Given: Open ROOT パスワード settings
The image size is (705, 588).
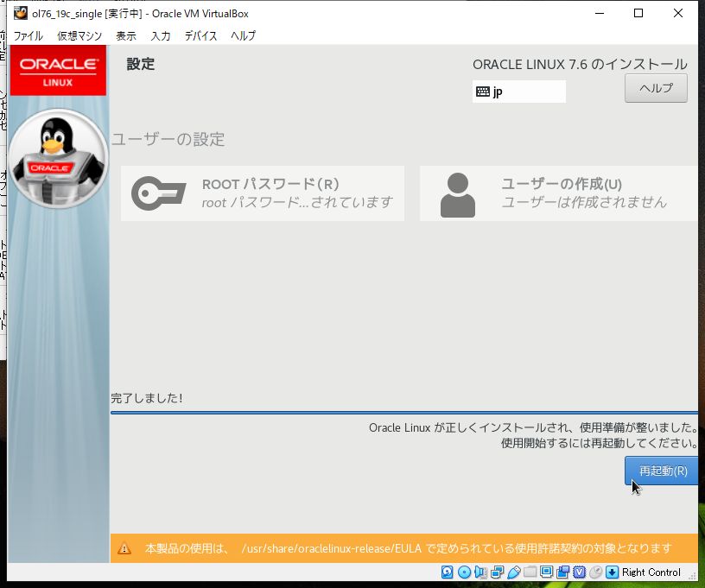Looking at the screenshot, I should click(x=263, y=193).
